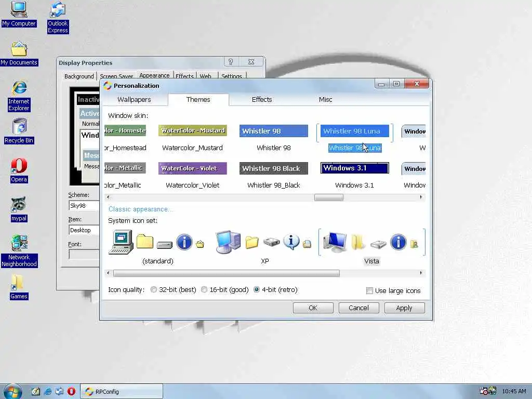Click Opera icon in quick launch
The image size is (532, 399).
(x=71, y=392)
